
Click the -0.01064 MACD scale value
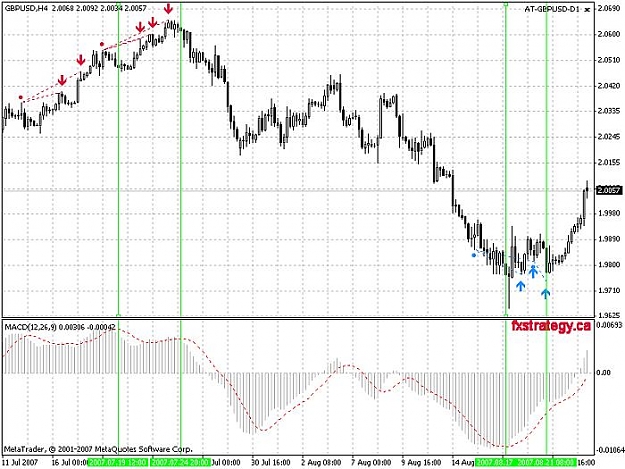pos(609,450)
